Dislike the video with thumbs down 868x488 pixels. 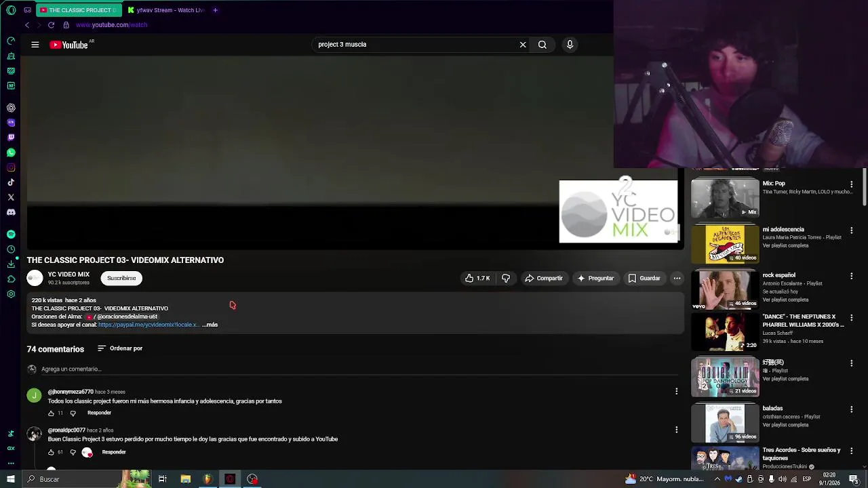(506, 278)
